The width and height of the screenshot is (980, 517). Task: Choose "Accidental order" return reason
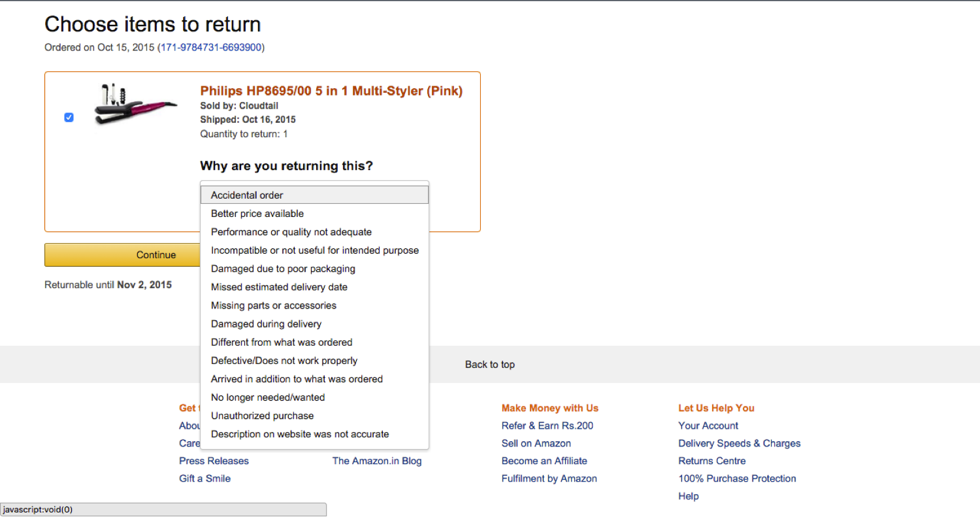(x=247, y=195)
